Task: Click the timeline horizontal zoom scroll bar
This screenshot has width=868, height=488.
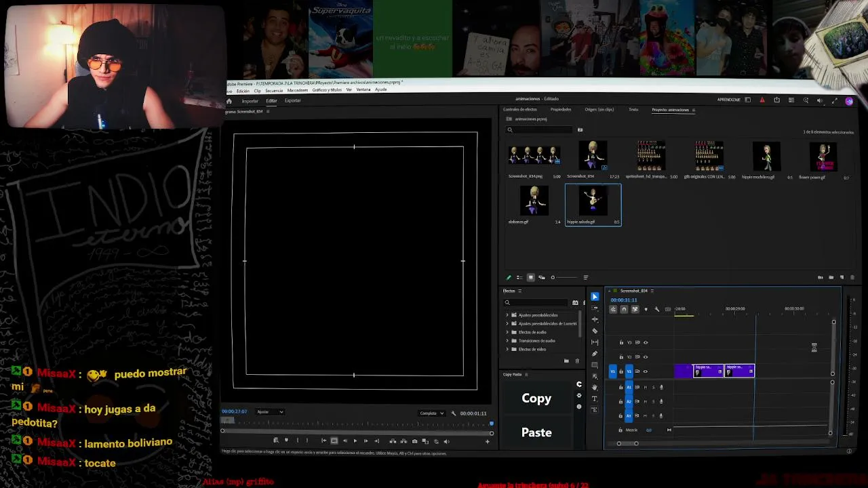Action: [x=627, y=444]
